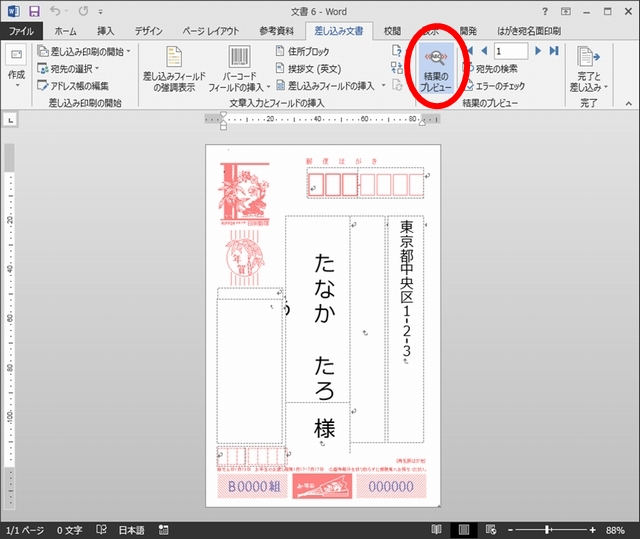This screenshot has height=539, width=640.
Task: Click 0 文字 word count
Action: [x=69, y=530]
